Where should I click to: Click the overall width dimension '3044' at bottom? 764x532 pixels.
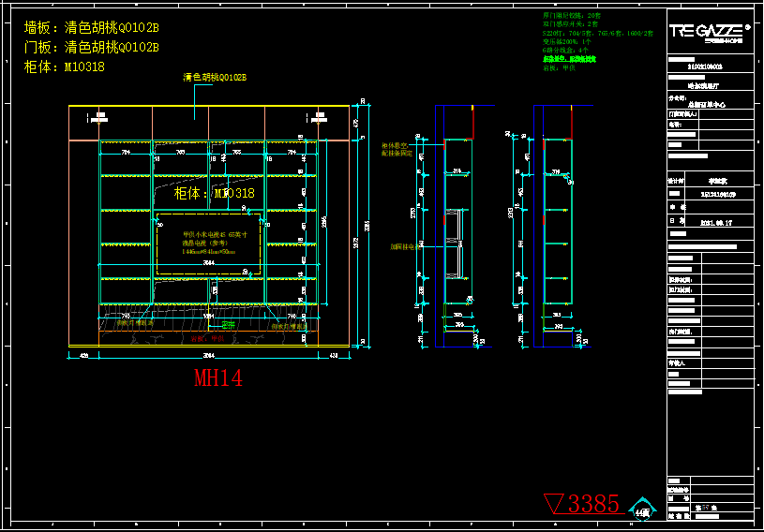point(208,355)
